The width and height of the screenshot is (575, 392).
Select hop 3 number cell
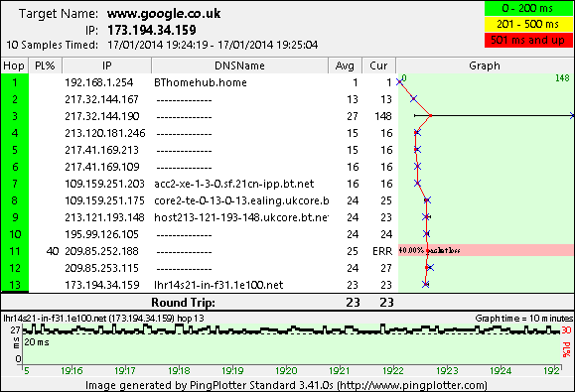(15, 116)
